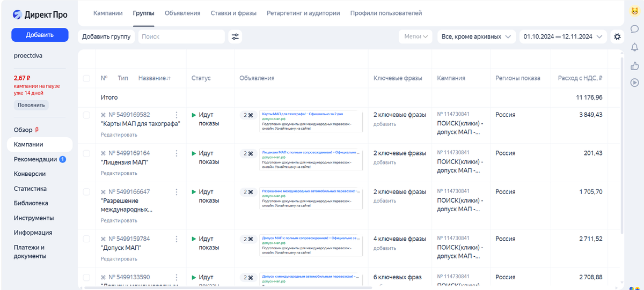Image resolution: width=644 pixels, height=290 pixels.
Task: Click the play video icon
Action: tap(634, 83)
